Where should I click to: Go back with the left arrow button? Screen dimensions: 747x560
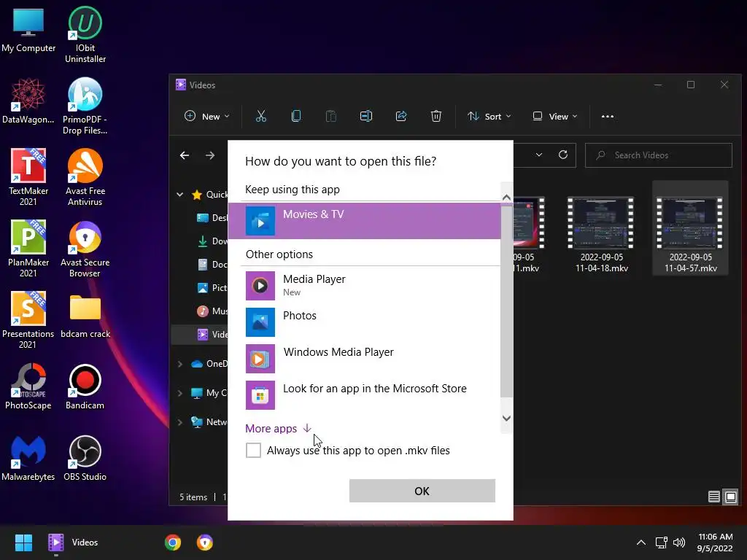(x=185, y=155)
